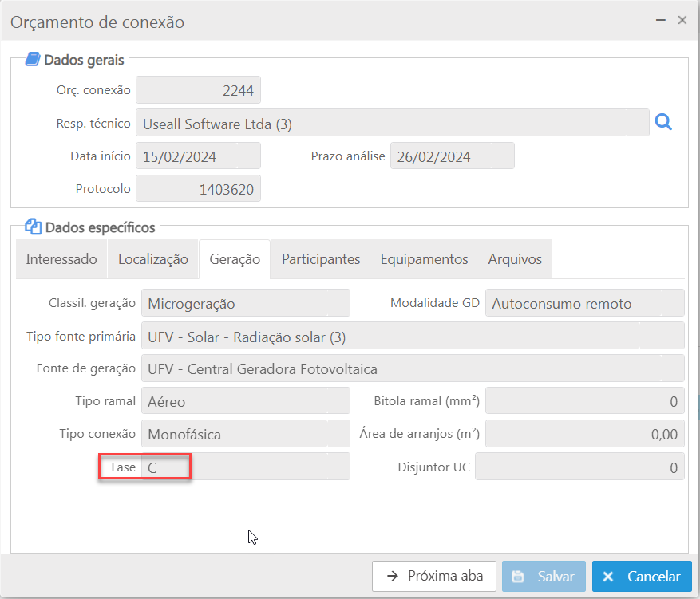Show the Arquivos tab
Image resolution: width=700 pixels, height=599 pixels.
click(515, 259)
